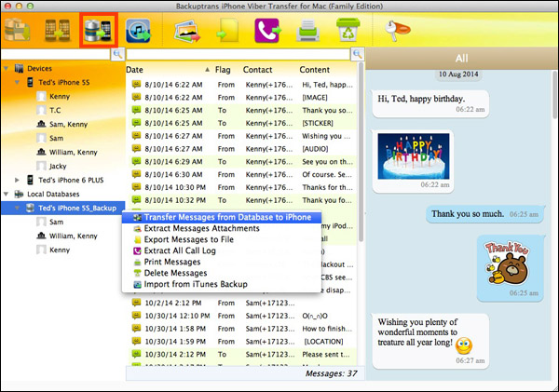The height and width of the screenshot is (392, 559).
Task: Select Ted's iPhone 5S_Backup database
Action: tap(77, 208)
